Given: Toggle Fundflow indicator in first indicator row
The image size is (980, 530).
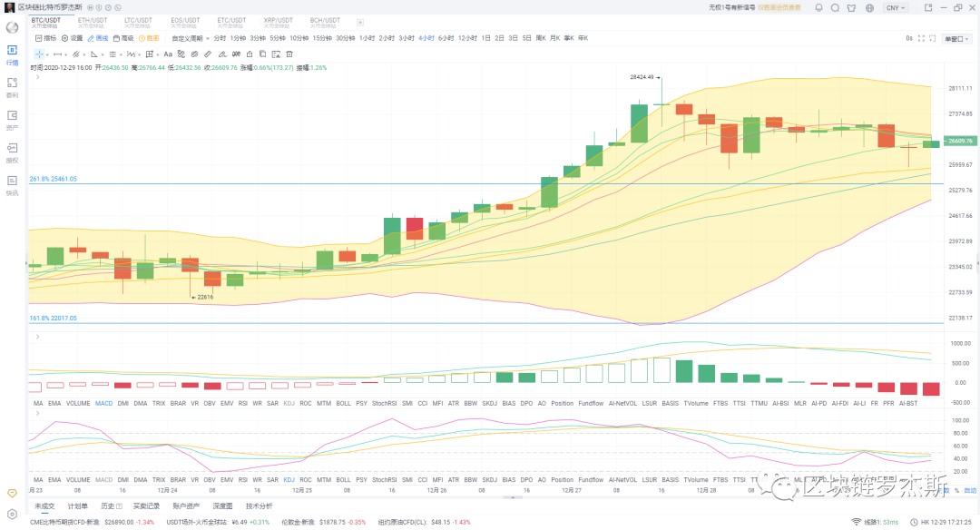Looking at the screenshot, I should click(x=591, y=404).
